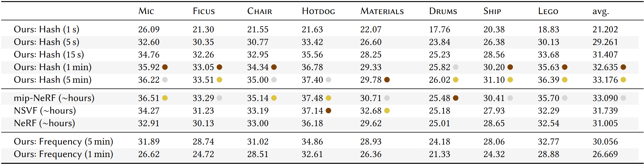The height and width of the screenshot is (164, 644).
Task: Click the 21.202 average value cell
Action: (605, 29)
